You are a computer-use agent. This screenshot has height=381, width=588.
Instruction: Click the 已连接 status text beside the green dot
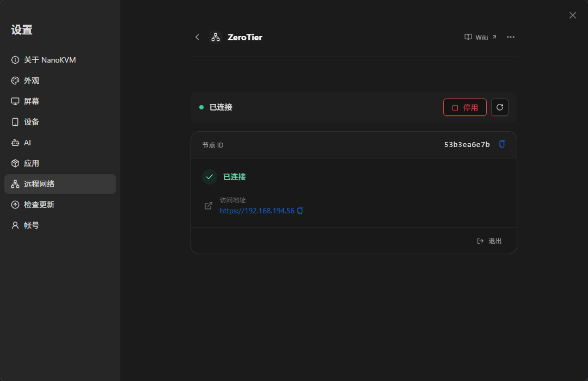[221, 107]
